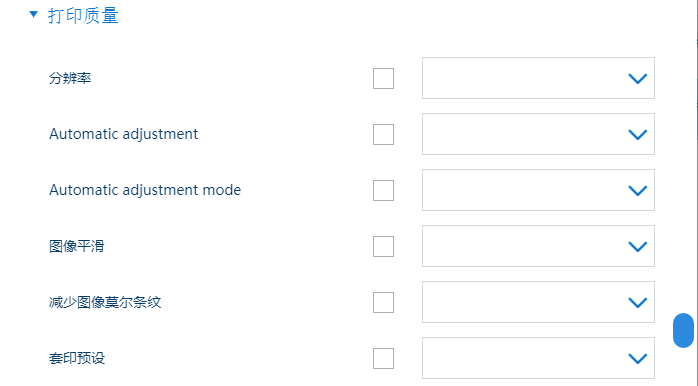Click the Automatic adjustment mode label

coord(145,190)
